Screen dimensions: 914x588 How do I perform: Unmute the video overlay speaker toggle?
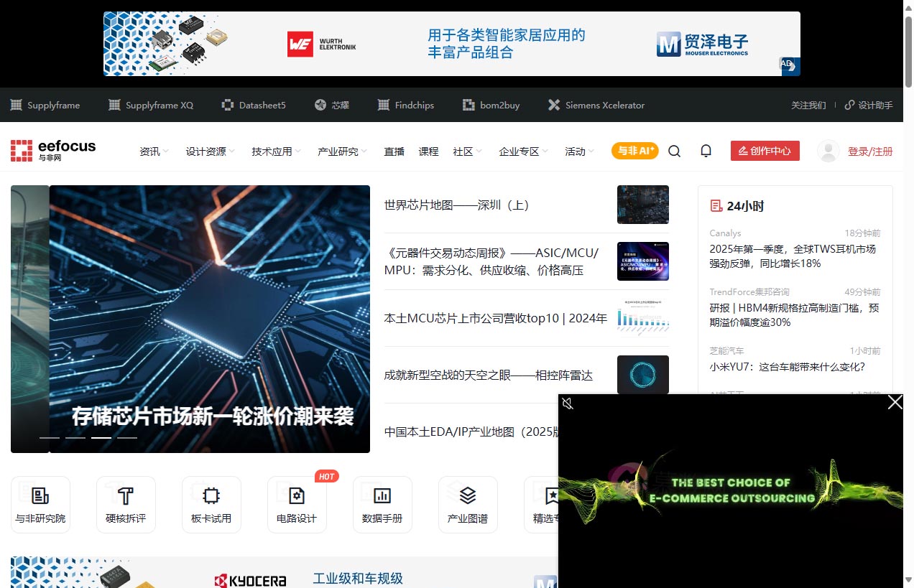(x=568, y=403)
